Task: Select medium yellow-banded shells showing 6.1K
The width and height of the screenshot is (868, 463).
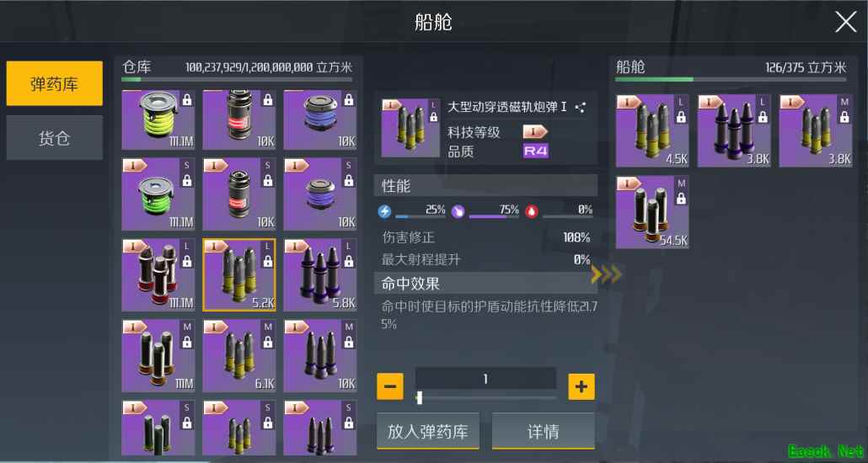Action: click(x=239, y=356)
